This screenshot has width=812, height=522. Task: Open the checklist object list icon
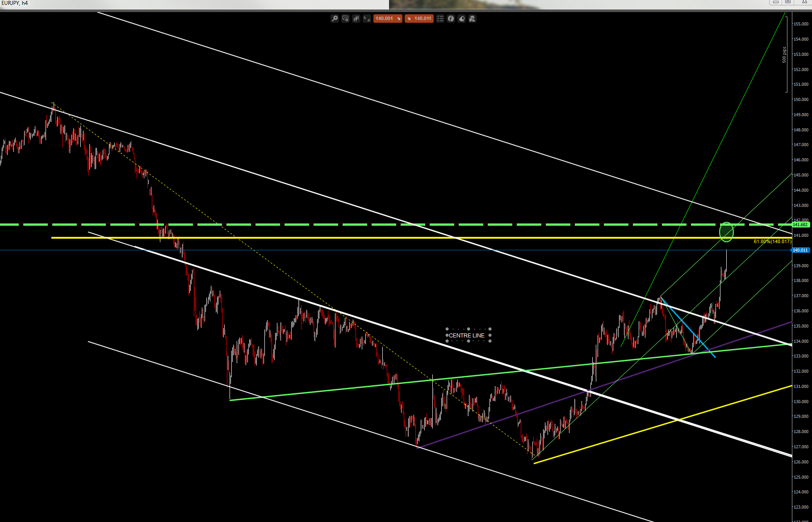(440, 19)
